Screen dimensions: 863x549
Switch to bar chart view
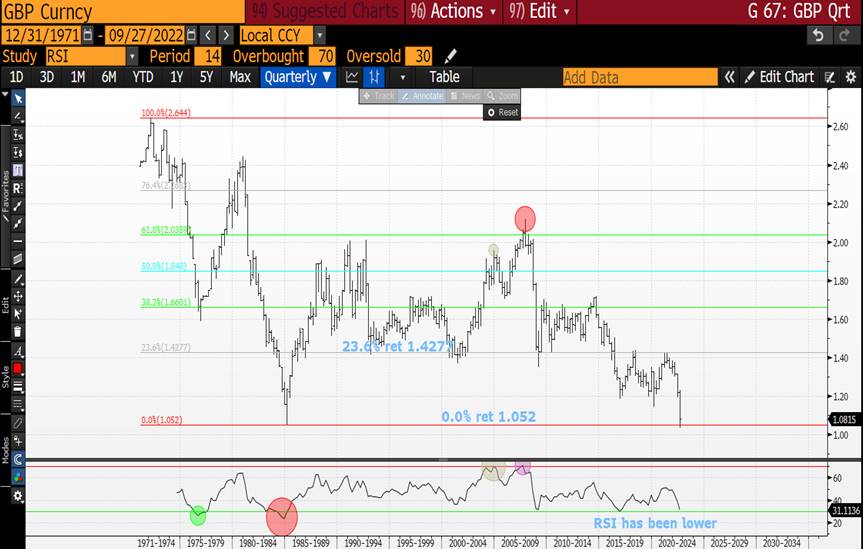[x=374, y=77]
